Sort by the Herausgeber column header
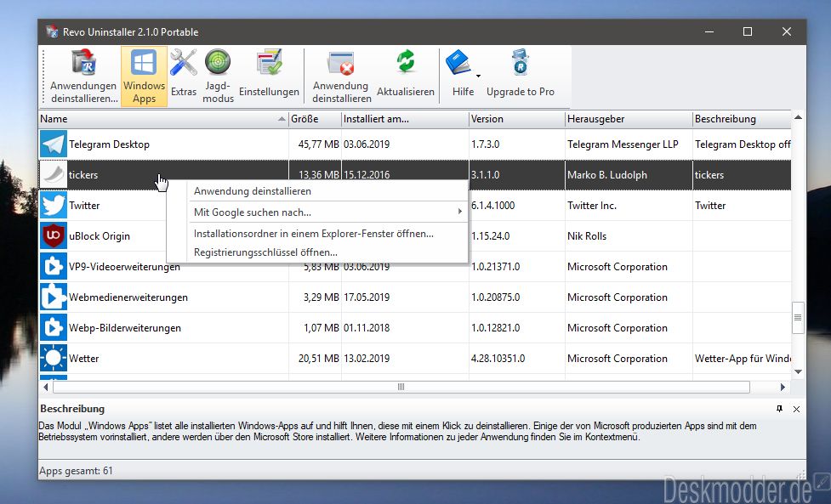The width and height of the screenshot is (831, 504). pos(629,119)
